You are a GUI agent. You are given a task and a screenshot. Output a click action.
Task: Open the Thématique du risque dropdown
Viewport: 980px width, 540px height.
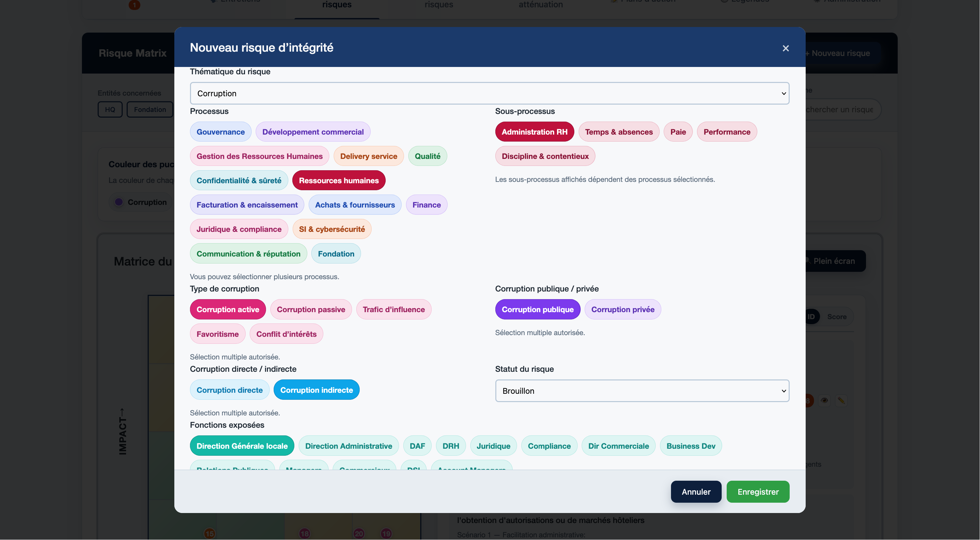tap(490, 93)
